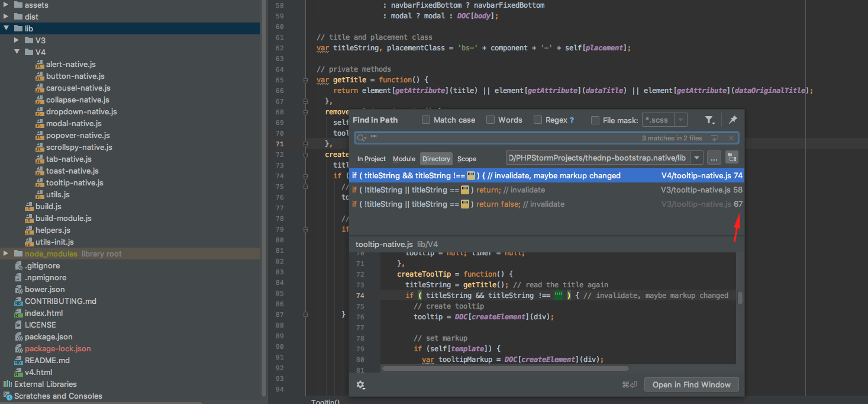The image size is (868, 404).
Task: Select the V3/tooltip-native.js 67 result
Action: (x=547, y=204)
